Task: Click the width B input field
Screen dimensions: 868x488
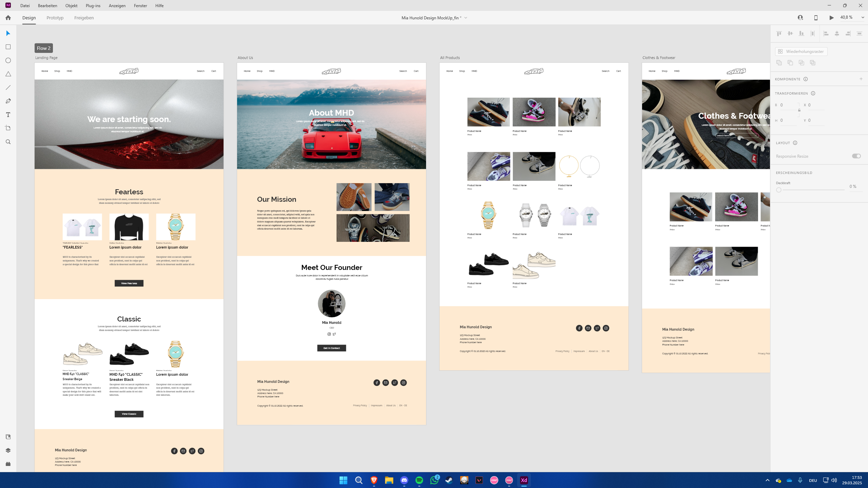Action: point(787,105)
